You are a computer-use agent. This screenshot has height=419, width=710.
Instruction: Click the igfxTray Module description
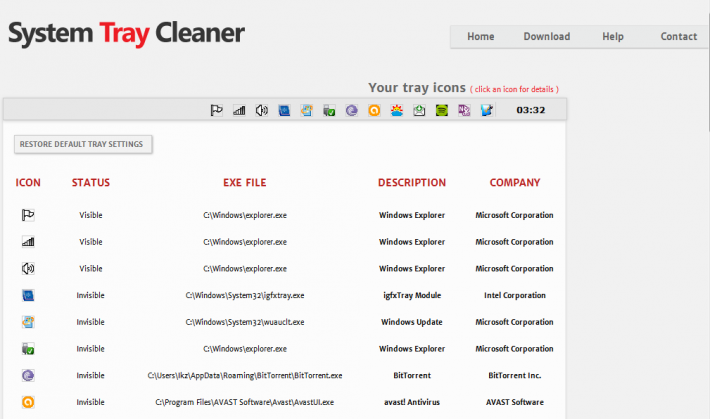point(412,295)
